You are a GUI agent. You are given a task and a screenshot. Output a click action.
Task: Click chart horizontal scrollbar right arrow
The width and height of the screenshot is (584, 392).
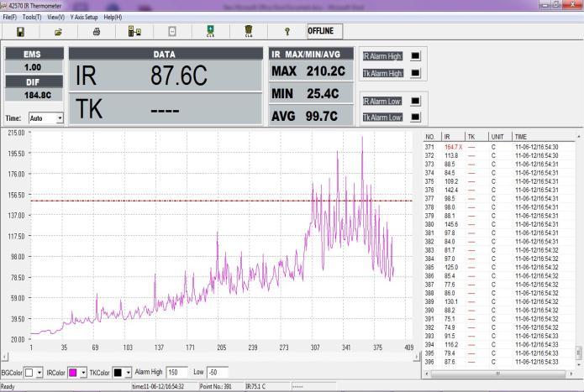point(416,357)
